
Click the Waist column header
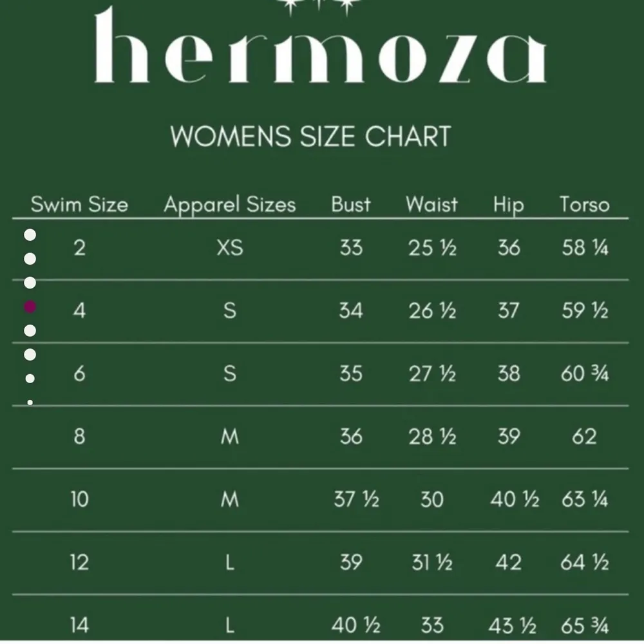click(431, 205)
